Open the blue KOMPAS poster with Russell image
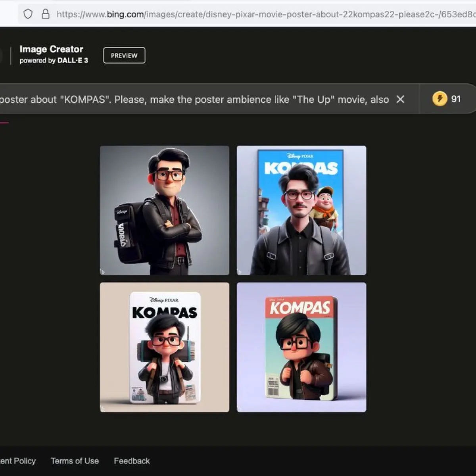476x476 pixels. pyautogui.click(x=301, y=210)
